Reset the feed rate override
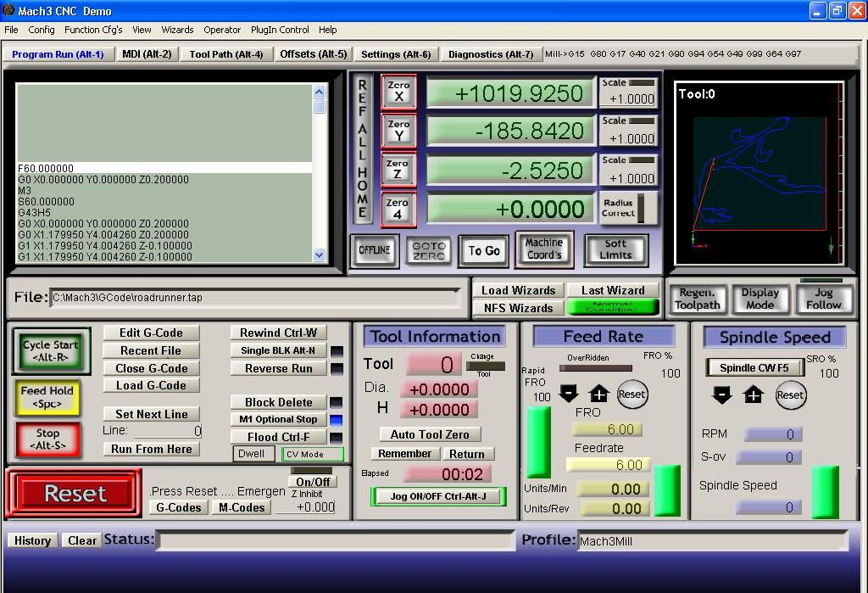 click(x=632, y=394)
